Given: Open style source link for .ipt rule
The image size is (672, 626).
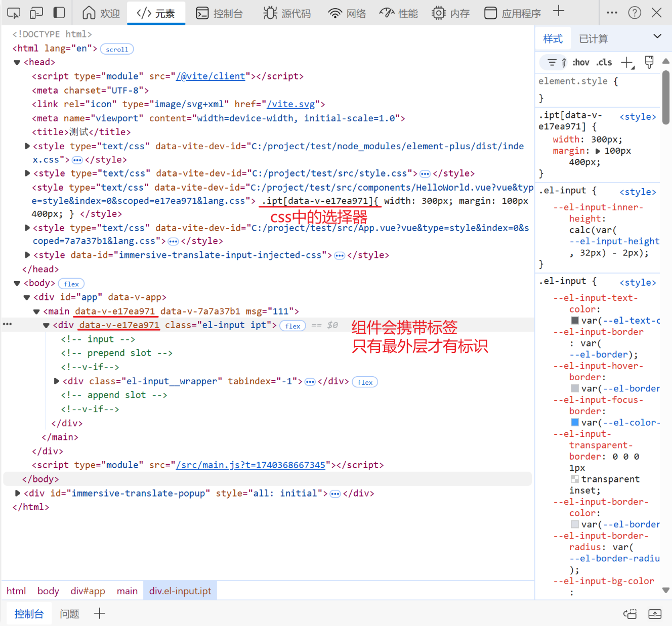Looking at the screenshot, I should pyautogui.click(x=638, y=117).
